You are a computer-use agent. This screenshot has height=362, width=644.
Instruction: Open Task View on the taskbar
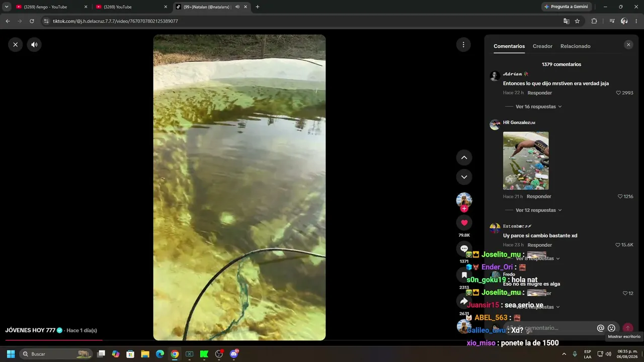coord(101,354)
